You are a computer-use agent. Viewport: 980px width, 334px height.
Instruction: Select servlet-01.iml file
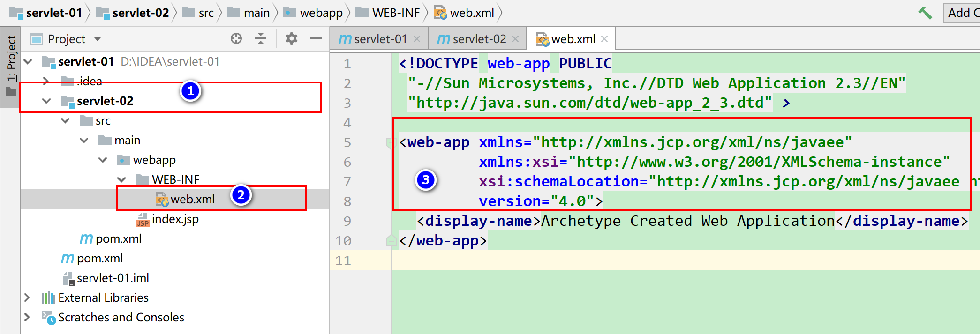(x=113, y=278)
